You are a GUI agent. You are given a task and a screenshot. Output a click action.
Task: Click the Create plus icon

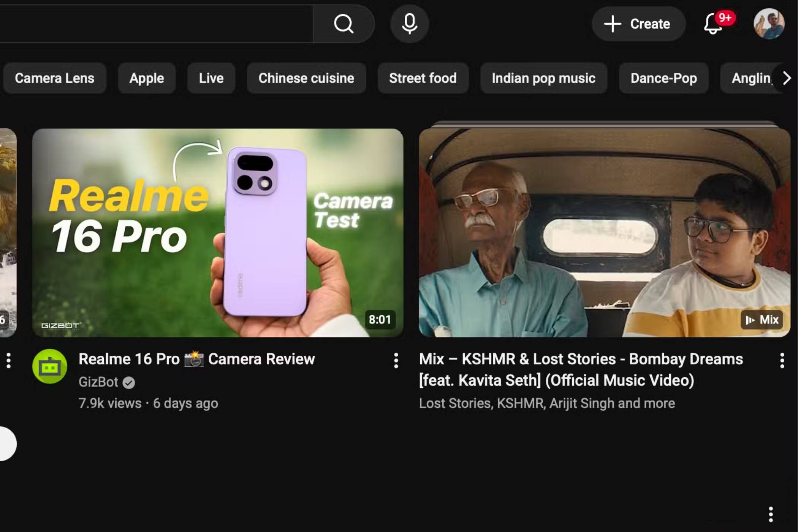(612, 24)
